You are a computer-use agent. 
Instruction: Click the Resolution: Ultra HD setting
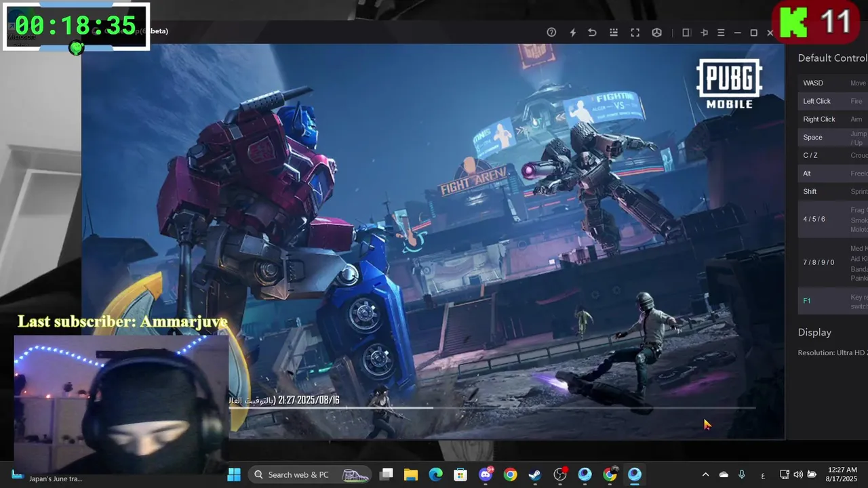(x=833, y=353)
